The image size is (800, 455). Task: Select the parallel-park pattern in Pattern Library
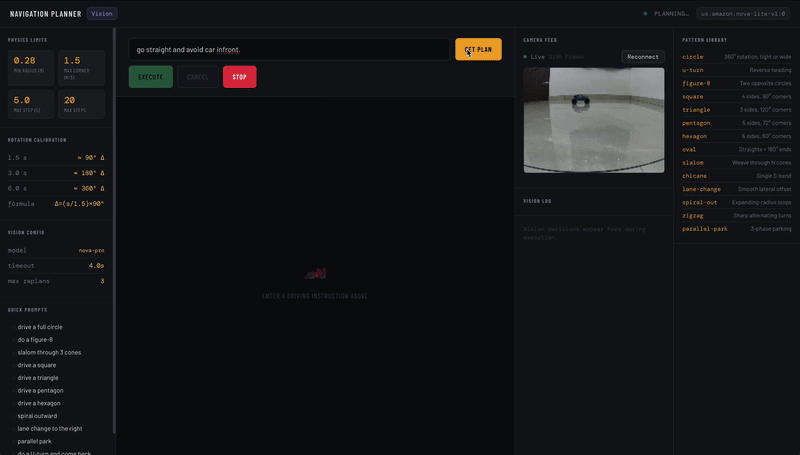737,230
